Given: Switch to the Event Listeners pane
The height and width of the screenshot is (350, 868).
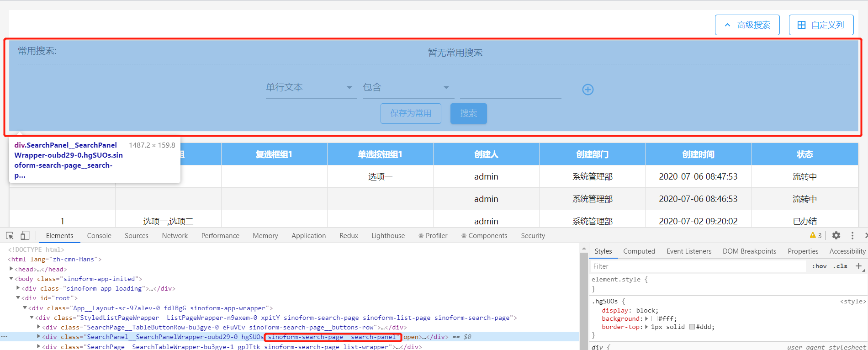Looking at the screenshot, I should (689, 251).
